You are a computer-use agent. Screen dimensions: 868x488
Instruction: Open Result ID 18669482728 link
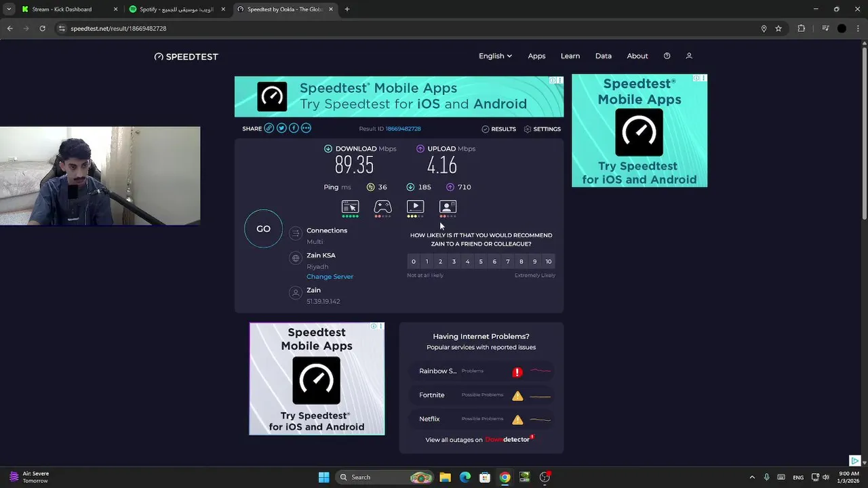click(403, 129)
